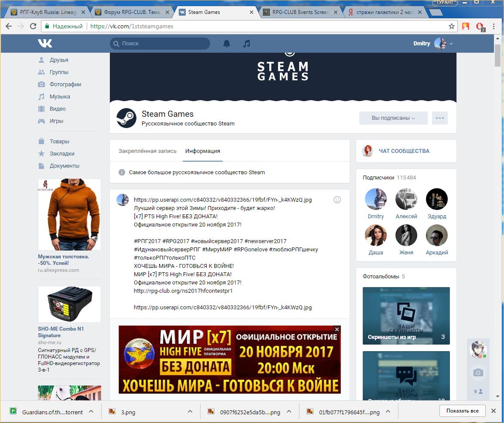Click the info icon beside community description
The height and width of the screenshot is (423, 504).
click(122, 173)
